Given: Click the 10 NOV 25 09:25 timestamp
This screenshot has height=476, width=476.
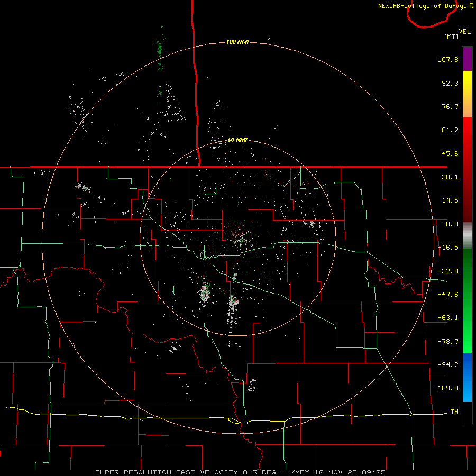Looking at the screenshot, I should (x=350, y=472).
